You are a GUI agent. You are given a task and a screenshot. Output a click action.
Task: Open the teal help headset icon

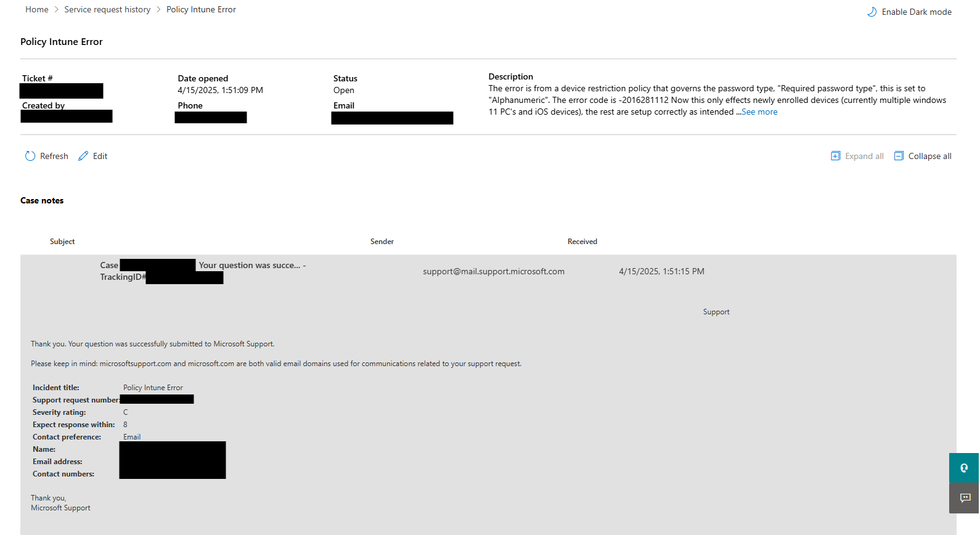pos(965,468)
